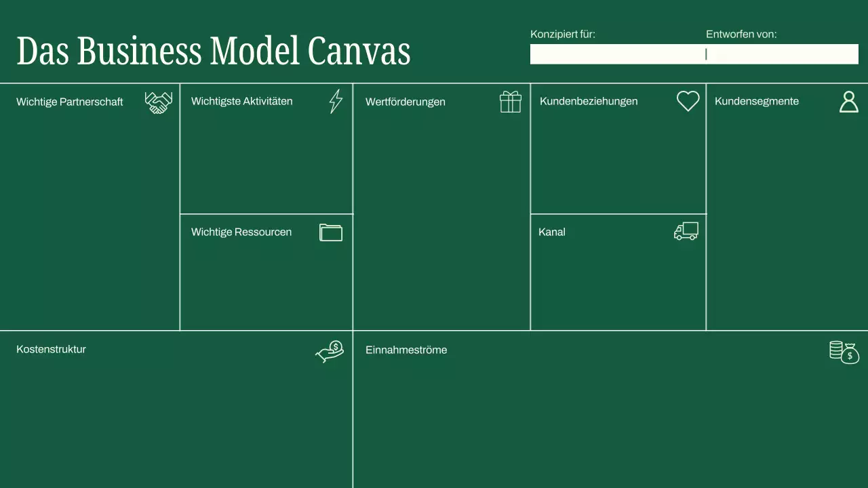Click the Kanal section heading

point(551,232)
